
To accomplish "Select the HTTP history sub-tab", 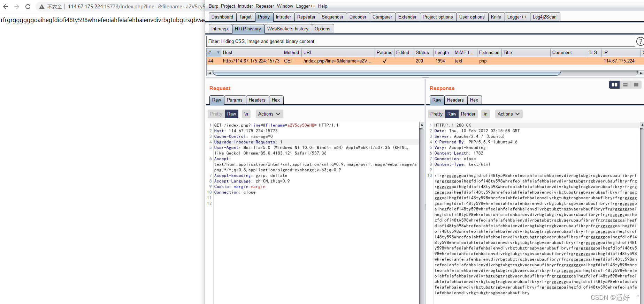I will pyautogui.click(x=248, y=29).
